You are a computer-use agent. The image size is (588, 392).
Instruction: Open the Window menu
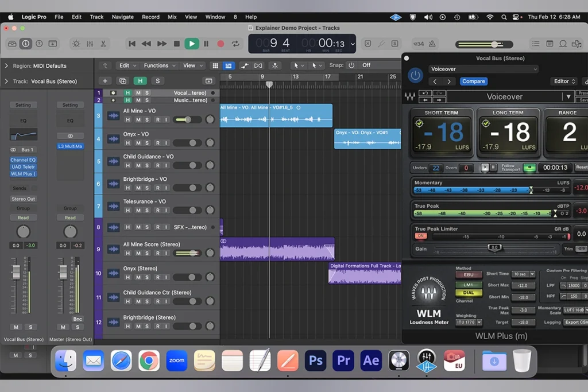click(215, 17)
